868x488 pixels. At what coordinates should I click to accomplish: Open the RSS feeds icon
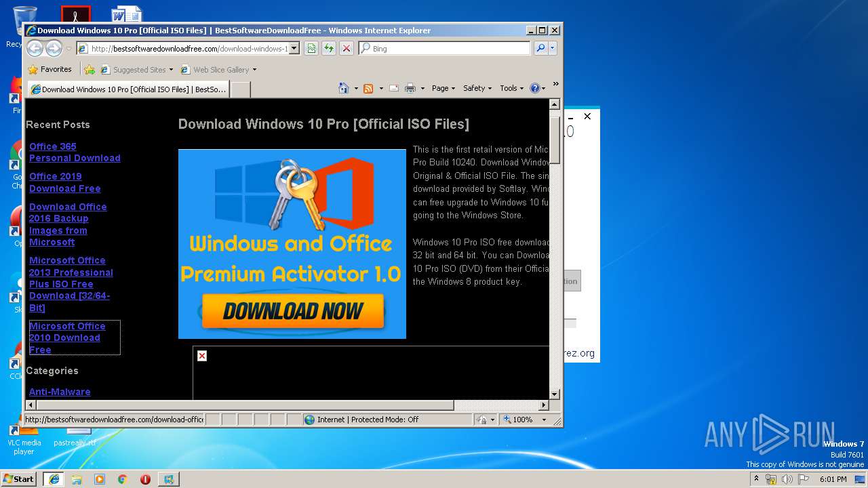[x=368, y=88]
